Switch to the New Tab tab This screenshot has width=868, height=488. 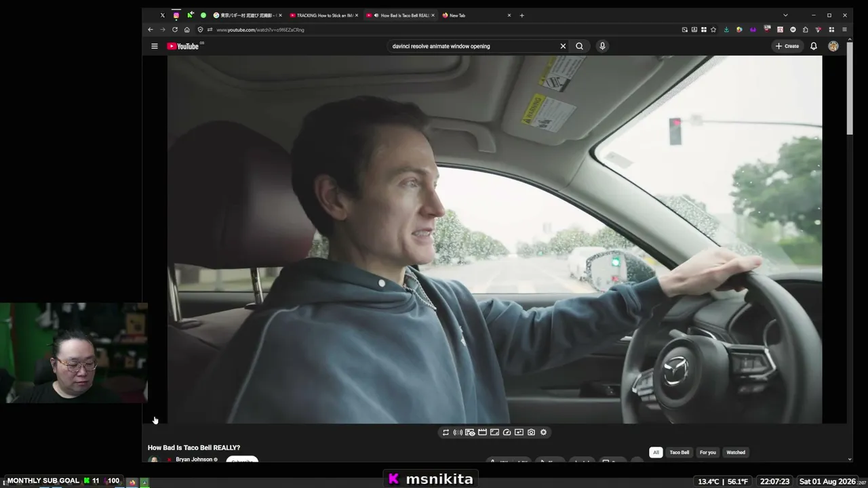click(x=477, y=15)
